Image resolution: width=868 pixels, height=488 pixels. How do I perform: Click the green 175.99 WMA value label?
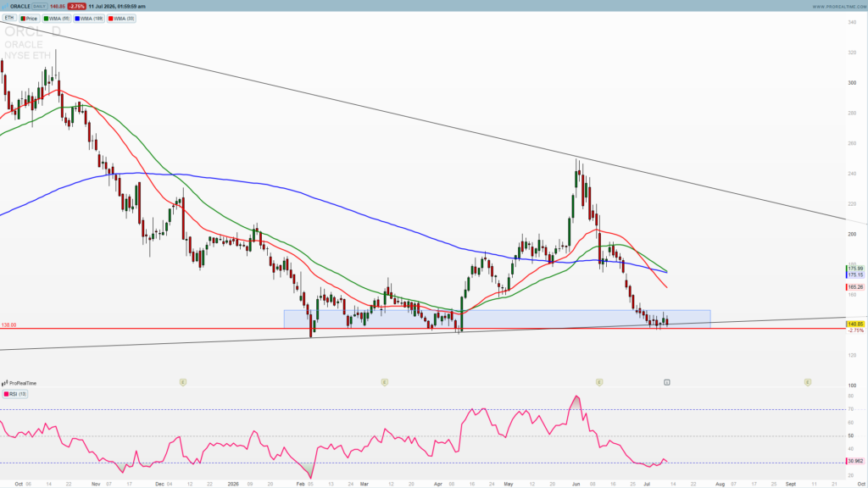click(855, 269)
